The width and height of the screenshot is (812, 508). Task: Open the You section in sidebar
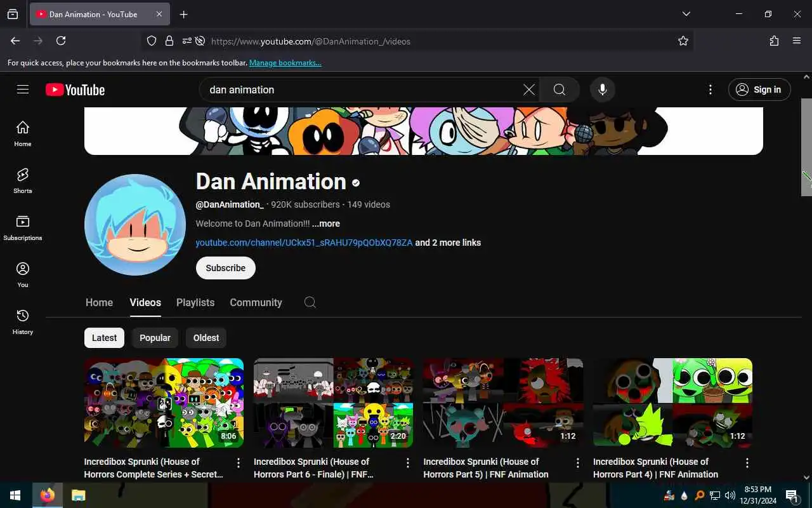[23, 275]
